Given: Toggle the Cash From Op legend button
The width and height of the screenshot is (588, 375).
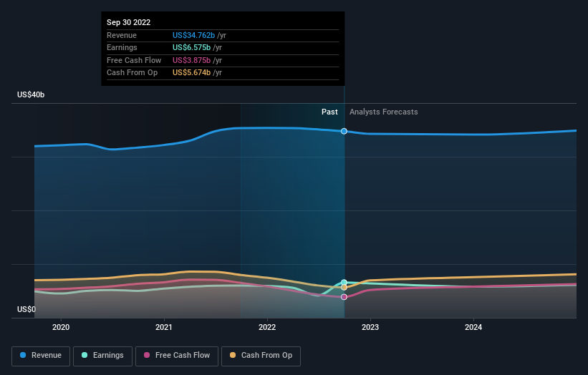Looking at the screenshot, I should click(x=261, y=356).
